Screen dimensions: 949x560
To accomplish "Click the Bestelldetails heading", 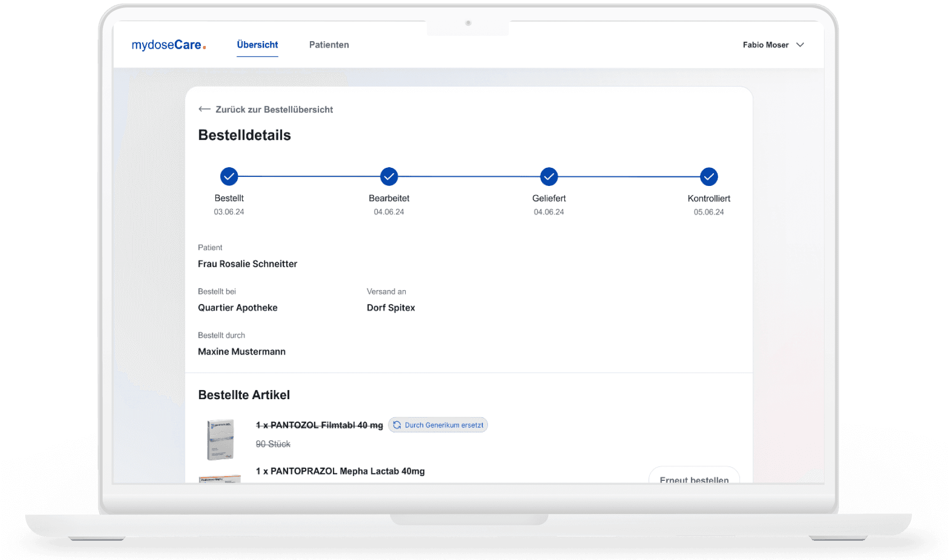I will [x=245, y=135].
